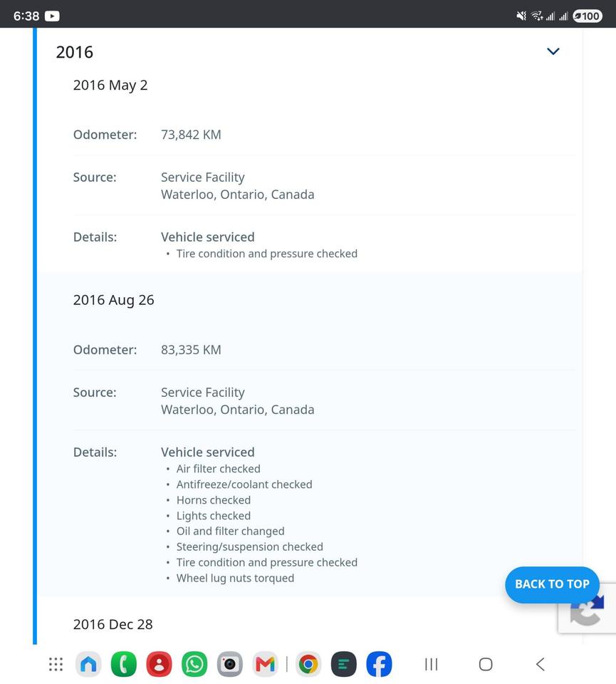
Task: Open Gmail from the taskbar
Action: tap(265, 664)
